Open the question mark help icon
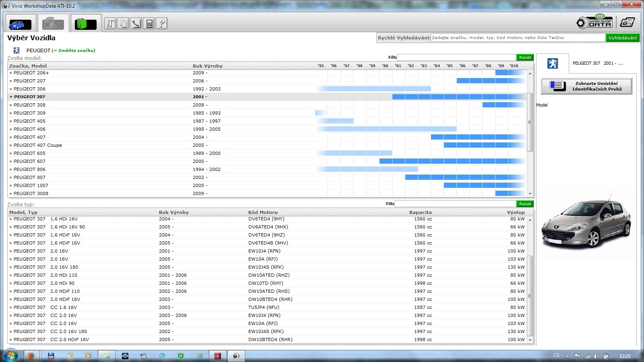This screenshot has height=362, width=644. [x=162, y=24]
